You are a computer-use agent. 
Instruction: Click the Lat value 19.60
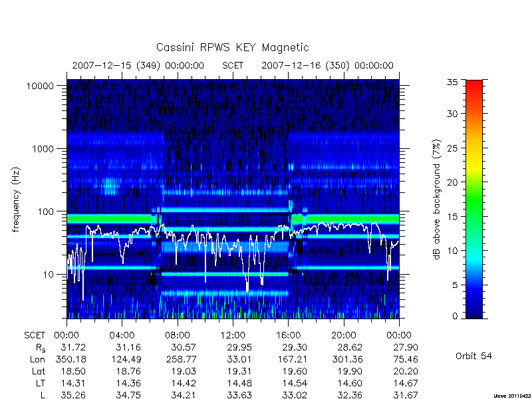295,371
